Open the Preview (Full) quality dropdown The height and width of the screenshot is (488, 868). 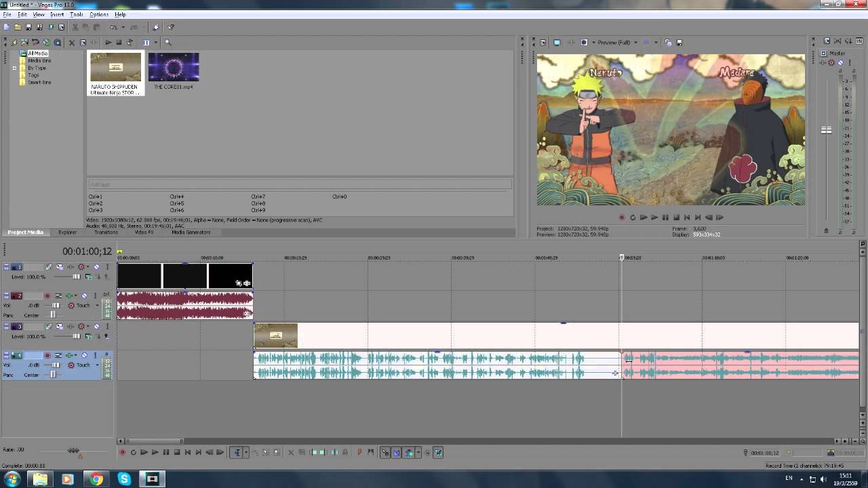pos(636,42)
